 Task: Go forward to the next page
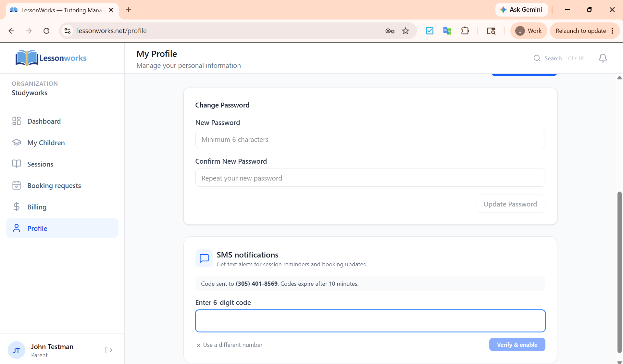pos(29,31)
